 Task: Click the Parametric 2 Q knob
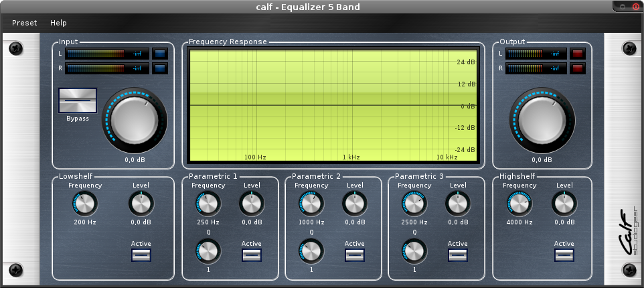(x=311, y=251)
